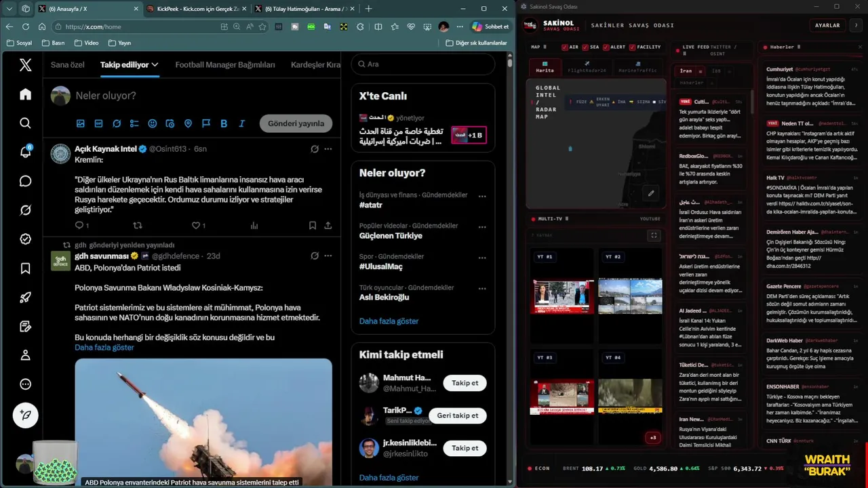Repost the Açık Kaynak Intel post
This screenshot has width=868, height=488.
[x=138, y=225]
